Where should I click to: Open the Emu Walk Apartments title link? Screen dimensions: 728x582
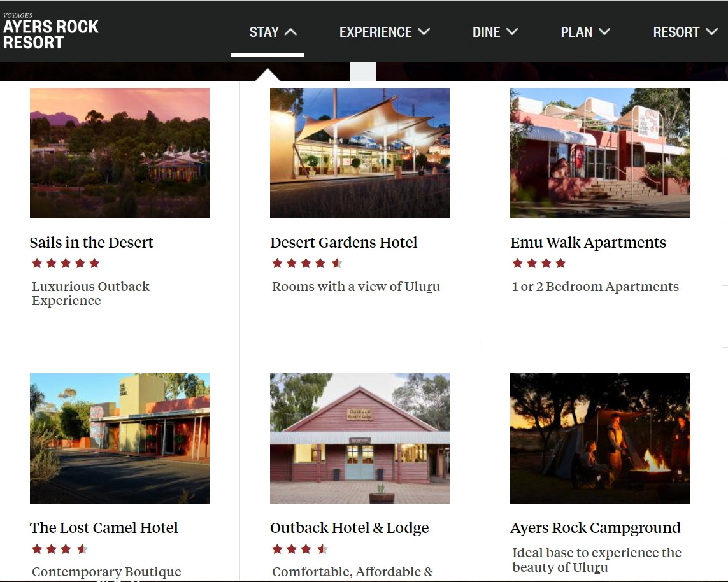click(x=588, y=243)
